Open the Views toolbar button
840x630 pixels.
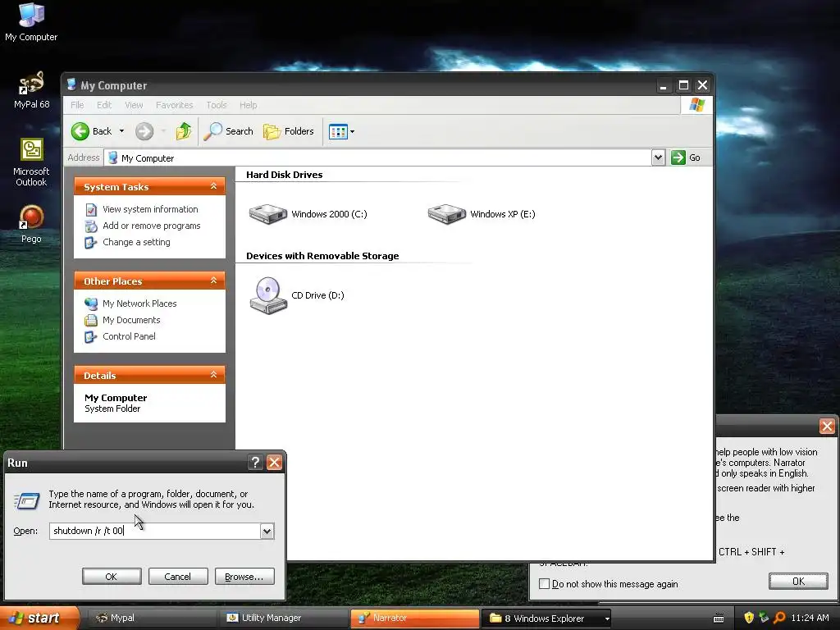coord(338,131)
